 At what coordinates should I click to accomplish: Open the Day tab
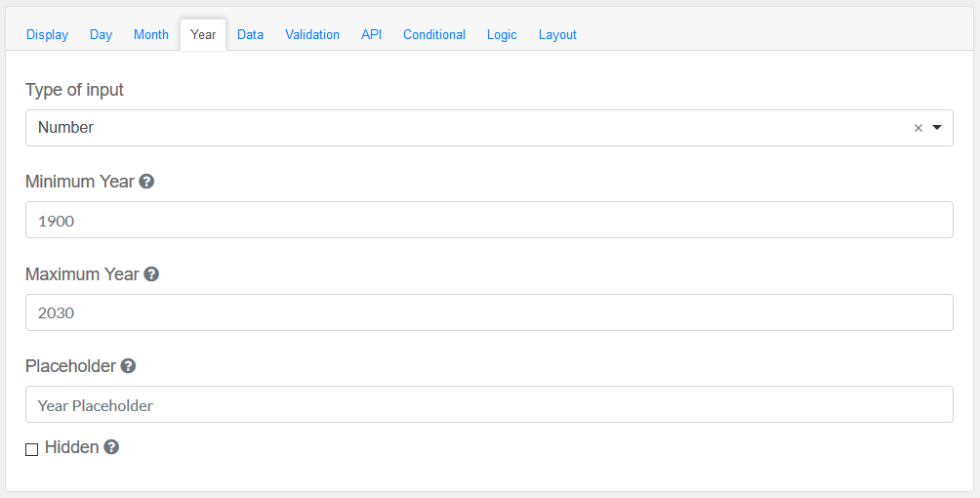(x=101, y=35)
